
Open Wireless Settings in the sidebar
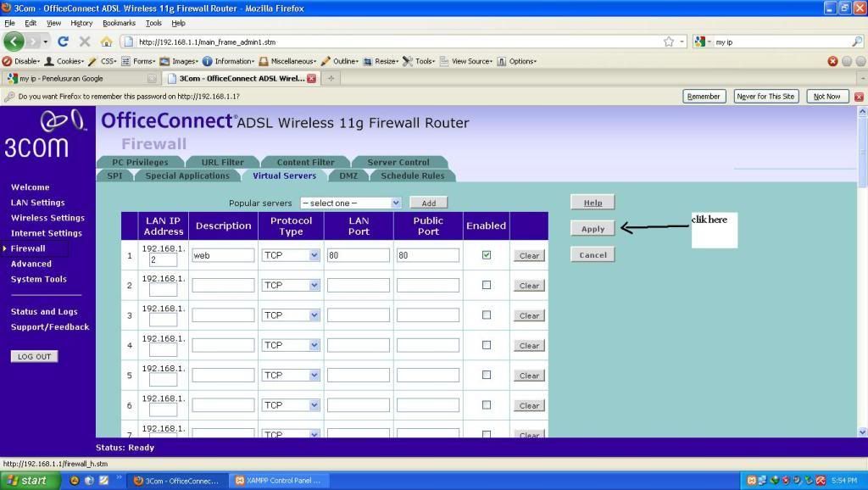click(47, 218)
